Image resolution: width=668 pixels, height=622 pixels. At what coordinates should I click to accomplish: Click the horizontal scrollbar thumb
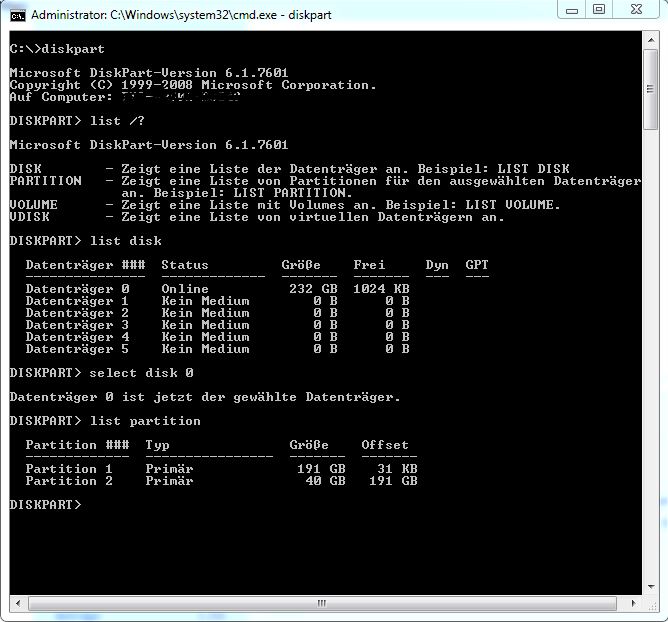[321, 603]
